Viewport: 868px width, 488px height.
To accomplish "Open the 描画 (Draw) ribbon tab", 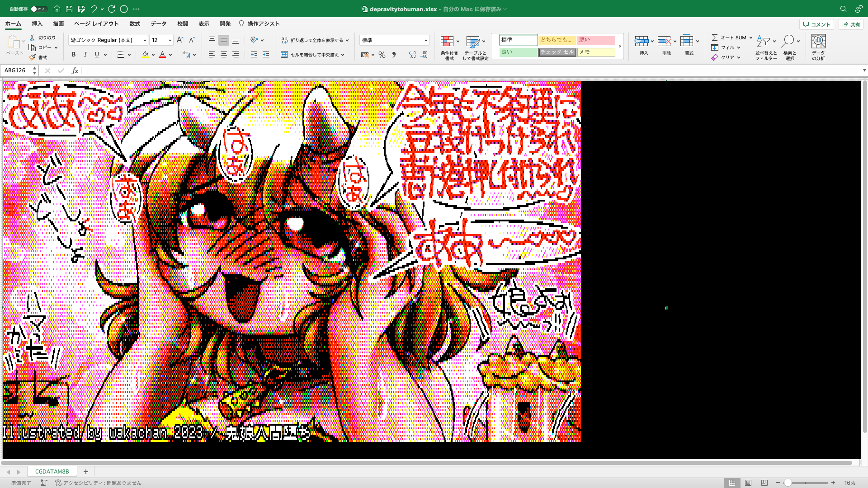I will (58, 23).
